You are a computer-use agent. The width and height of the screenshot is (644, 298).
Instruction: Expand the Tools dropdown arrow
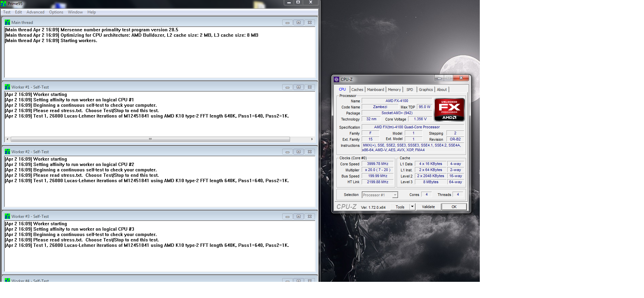[x=412, y=207]
